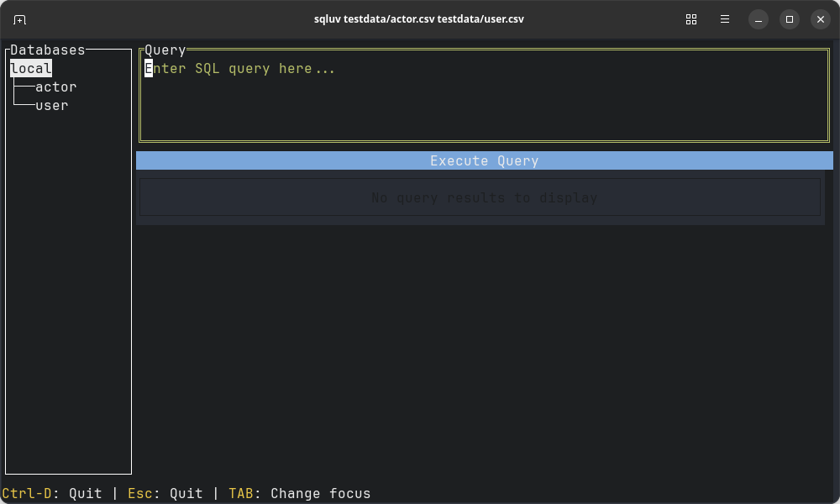
Task: Click the tree branch line beside actor
Action: [x=24, y=87]
